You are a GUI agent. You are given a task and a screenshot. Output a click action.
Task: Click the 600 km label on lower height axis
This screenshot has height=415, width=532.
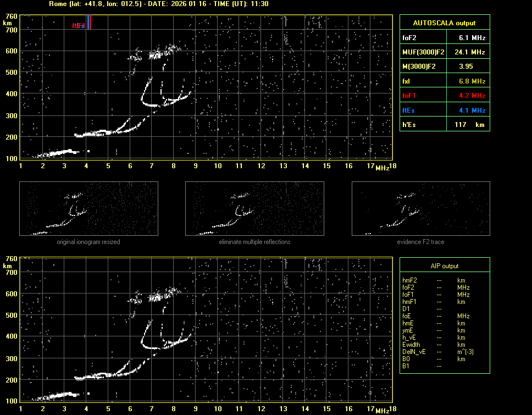coord(12,295)
